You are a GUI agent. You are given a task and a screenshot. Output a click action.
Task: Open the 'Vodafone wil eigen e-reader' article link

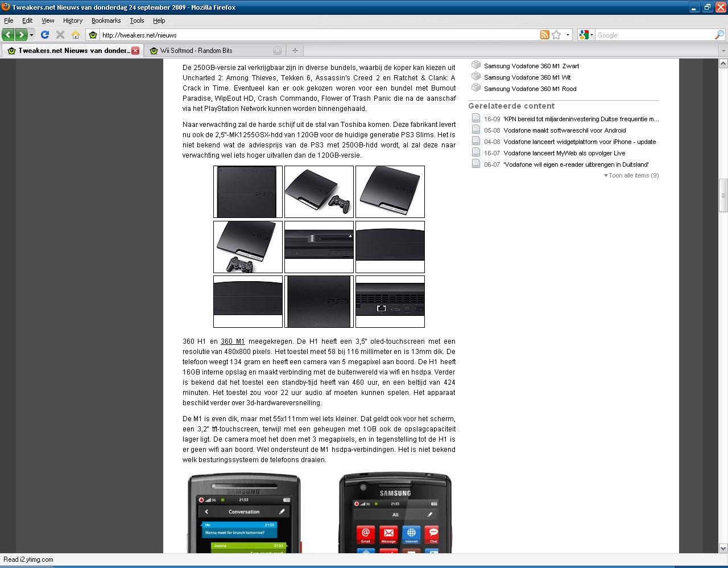pyautogui.click(x=576, y=164)
